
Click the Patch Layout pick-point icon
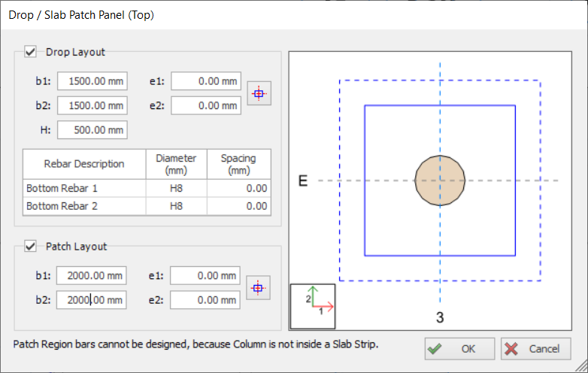click(x=259, y=288)
